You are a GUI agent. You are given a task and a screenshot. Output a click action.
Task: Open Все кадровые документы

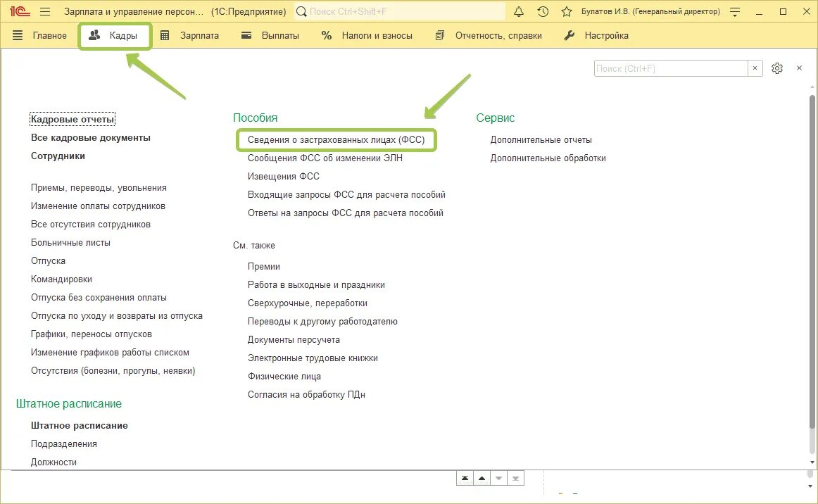click(x=91, y=138)
